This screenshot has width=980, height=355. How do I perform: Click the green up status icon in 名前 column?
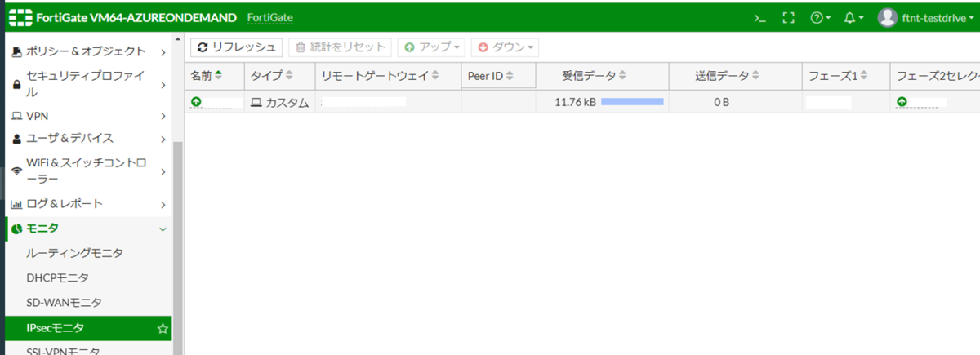tap(196, 102)
